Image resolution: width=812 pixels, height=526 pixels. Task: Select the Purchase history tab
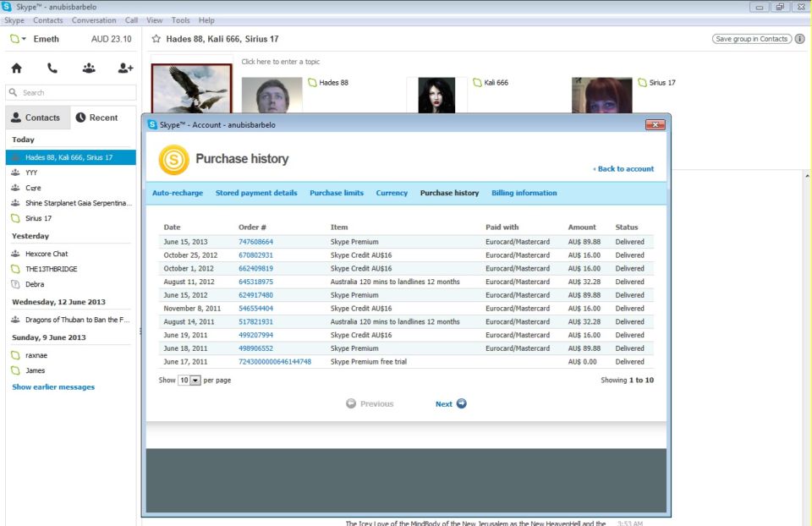tap(449, 193)
